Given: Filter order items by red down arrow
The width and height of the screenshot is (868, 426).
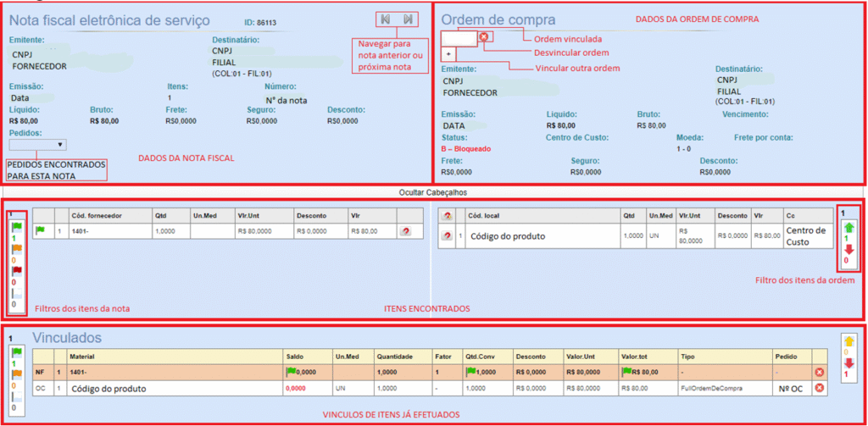Looking at the screenshot, I should tap(850, 249).
